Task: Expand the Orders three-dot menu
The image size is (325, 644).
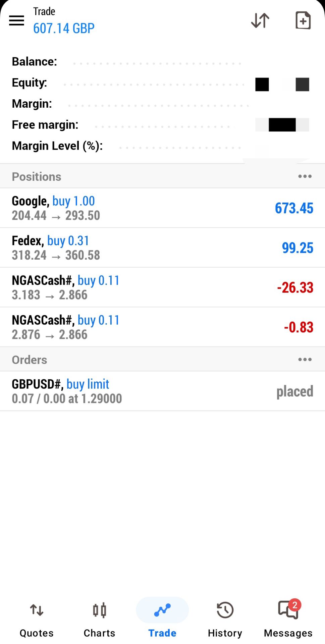Action: 305,360
